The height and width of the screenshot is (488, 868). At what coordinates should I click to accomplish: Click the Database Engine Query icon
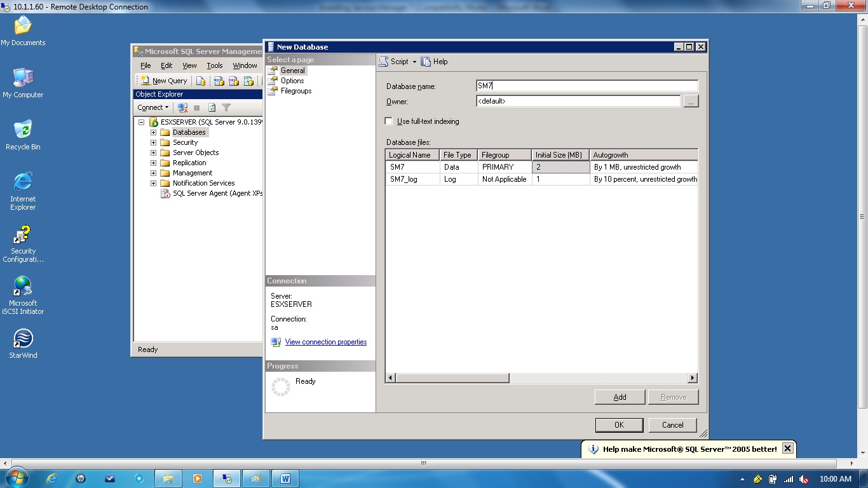coord(201,81)
